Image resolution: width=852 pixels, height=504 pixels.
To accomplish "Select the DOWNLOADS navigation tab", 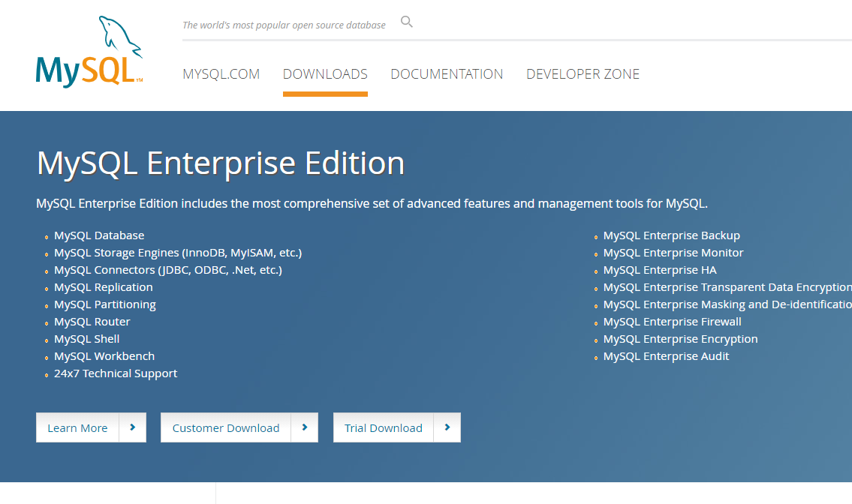I will [x=325, y=73].
